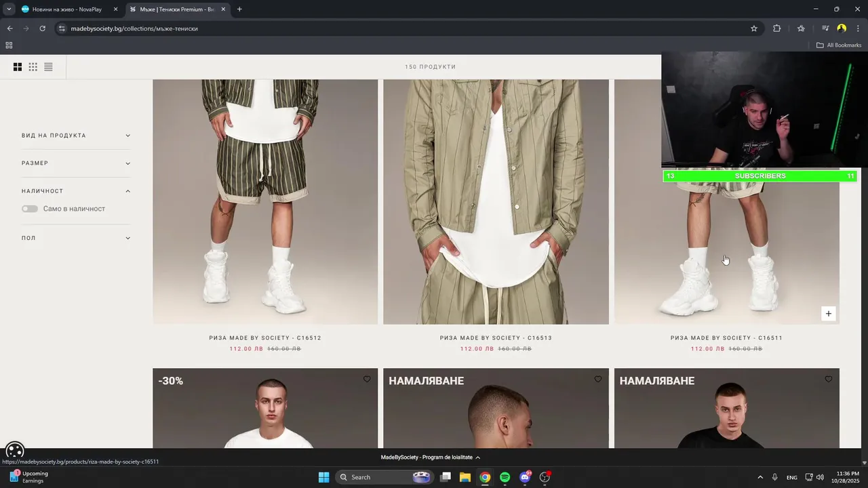Image resolution: width=868 pixels, height=488 pixels.
Task: Open the black t-shirt НАМАЛЯВАНЕ product image
Action: [726, 408]
